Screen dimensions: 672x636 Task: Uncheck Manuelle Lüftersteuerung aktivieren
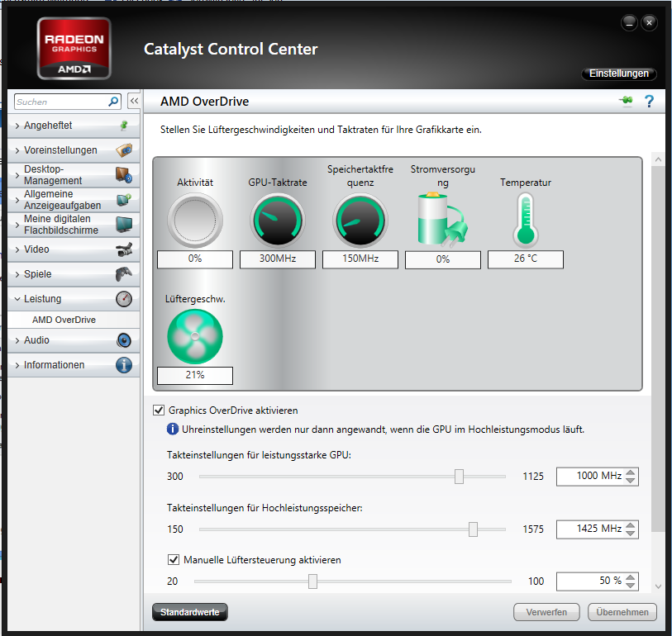(x=174, y=559)
